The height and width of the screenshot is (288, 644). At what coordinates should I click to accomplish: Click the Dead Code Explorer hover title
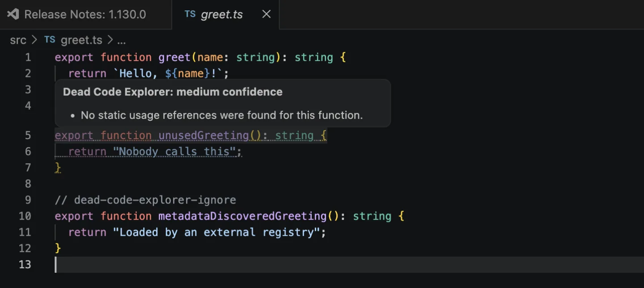[x=173, y=92]
